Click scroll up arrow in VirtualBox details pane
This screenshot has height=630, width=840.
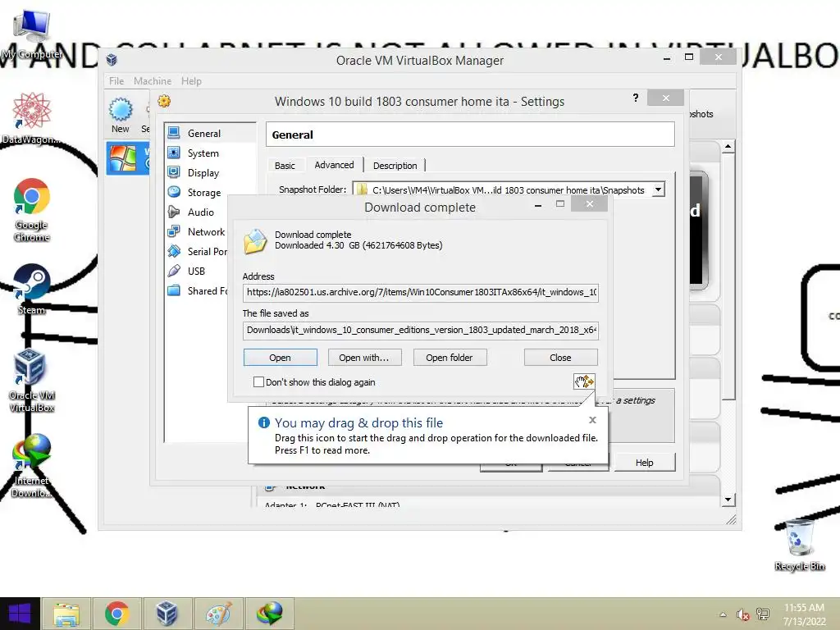tap(728, 146)
